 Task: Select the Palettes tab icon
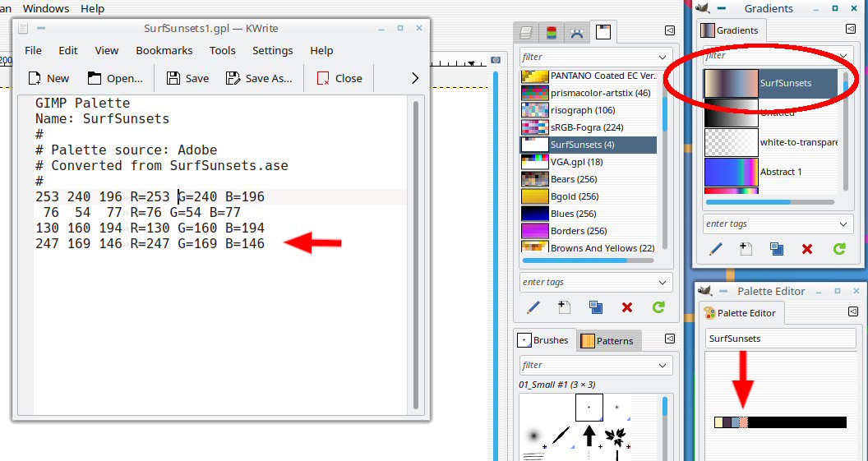tap(603, 32)
